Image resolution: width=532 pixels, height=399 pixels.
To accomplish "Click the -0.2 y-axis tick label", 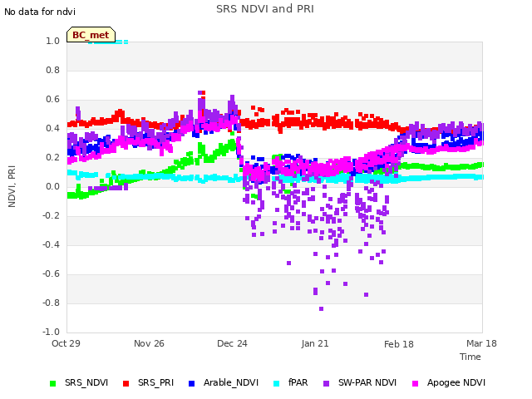I will (51, 215).
